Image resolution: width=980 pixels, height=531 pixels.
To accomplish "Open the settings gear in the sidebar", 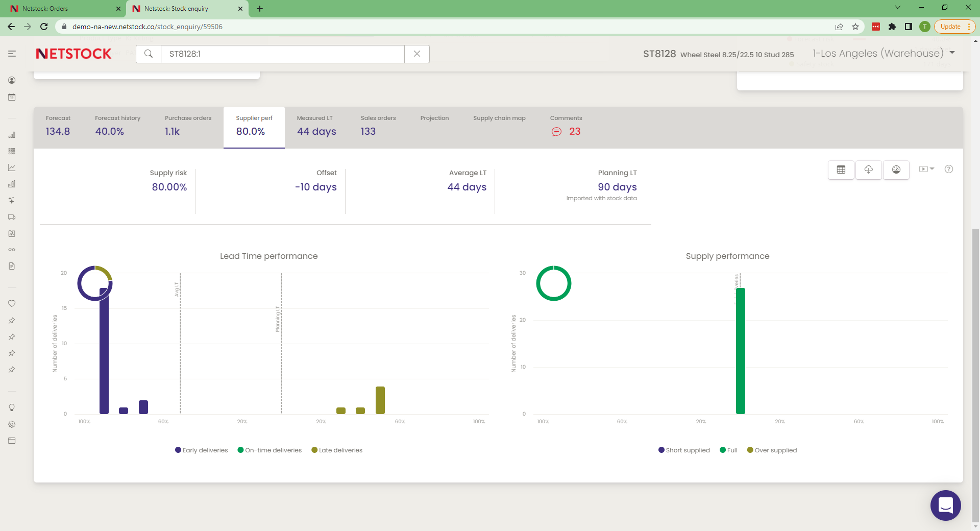I will [x=12, y=424].
